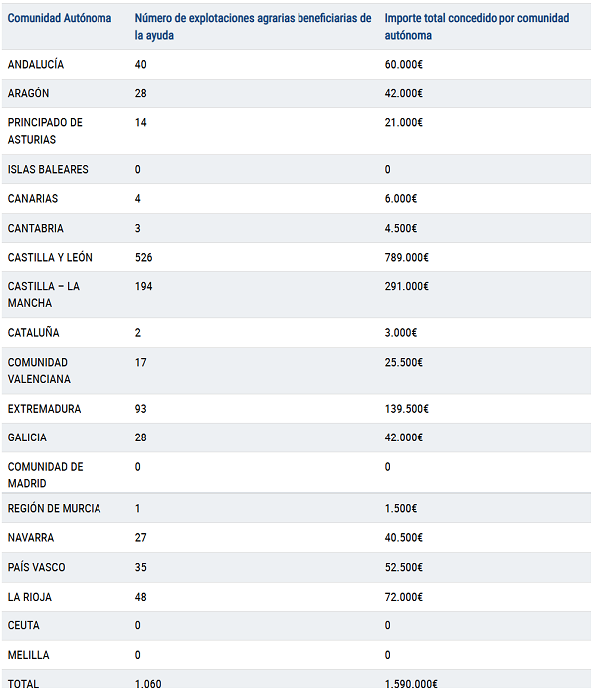Select the ARAGÓN region cell
The image size is (597, 700).
tap(29, 93)
